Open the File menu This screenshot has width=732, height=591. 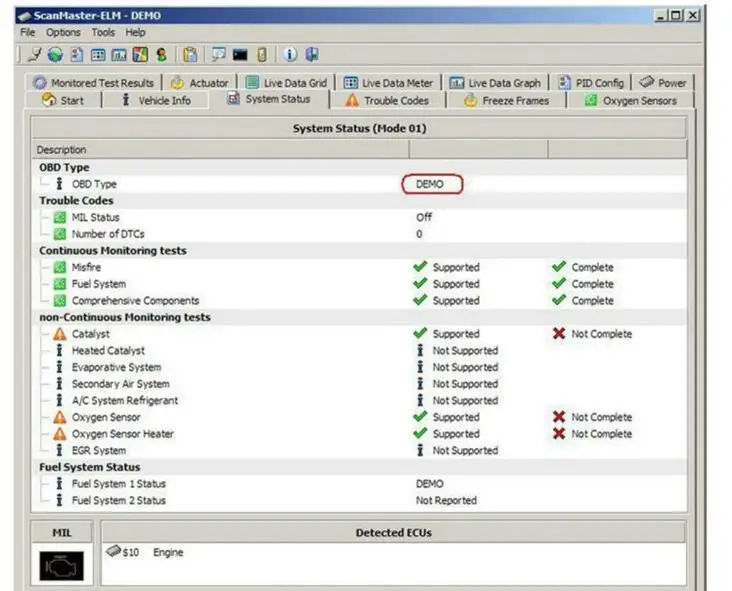[x=28, y=32]
